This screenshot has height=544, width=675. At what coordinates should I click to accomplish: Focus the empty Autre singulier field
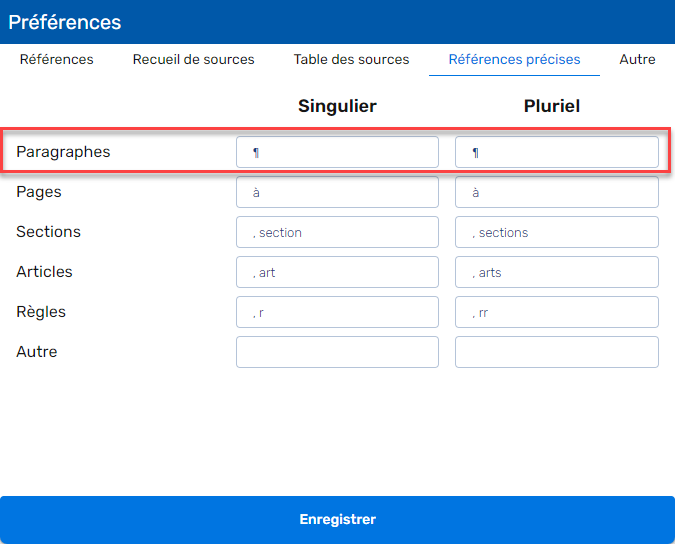pos(338,352)
